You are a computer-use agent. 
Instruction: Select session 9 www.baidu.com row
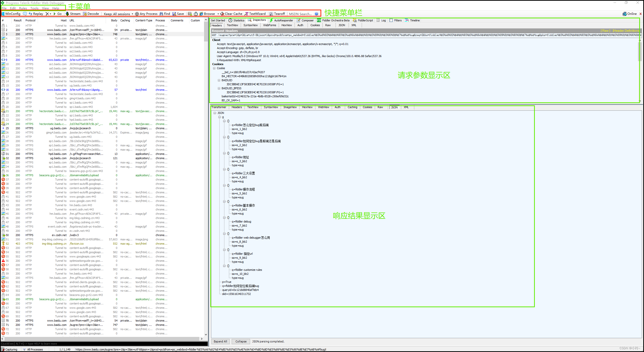102,60
